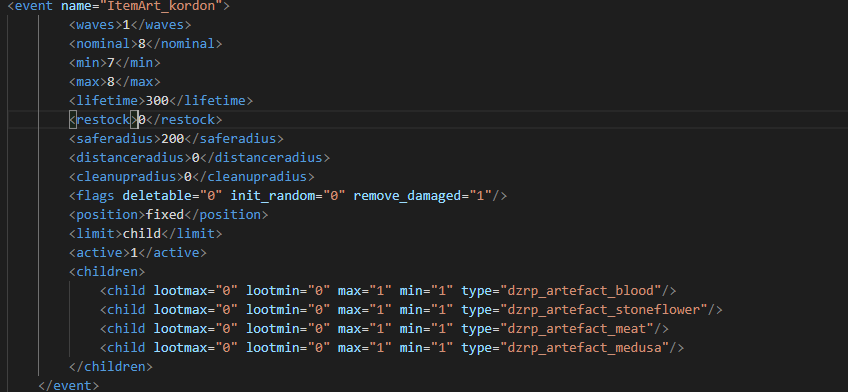Place cursor on the waves value 1
The height and width of the screenshot is (392, 848).
(x=127, y=25)
